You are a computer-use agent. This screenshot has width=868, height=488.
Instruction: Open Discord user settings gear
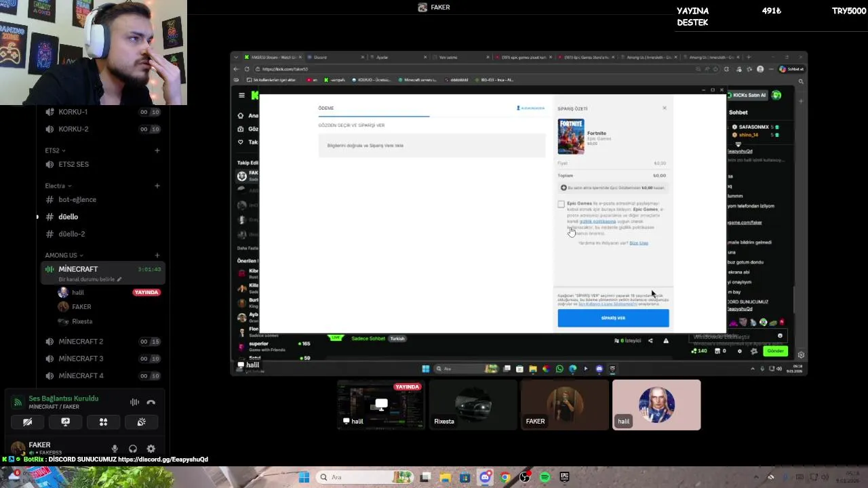tap(151, 449)
